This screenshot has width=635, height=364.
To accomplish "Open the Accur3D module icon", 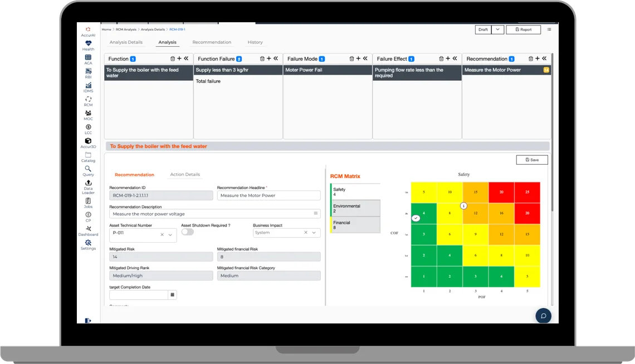I will (88, 141).
